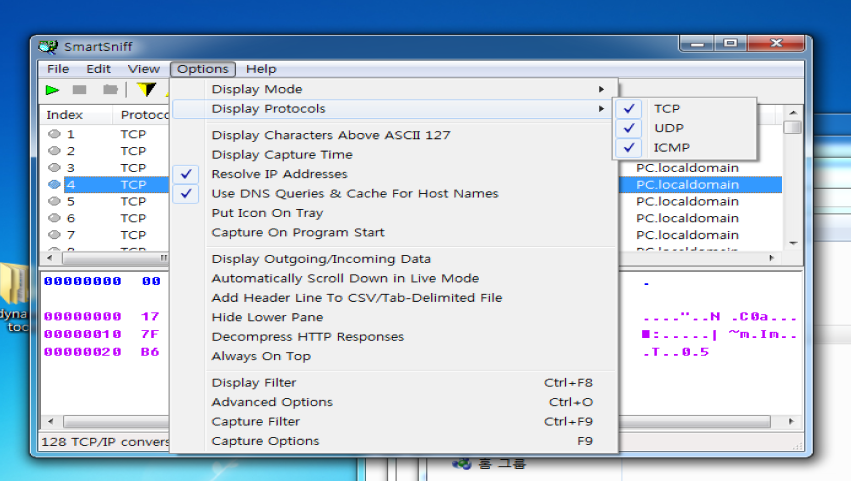Open Capture Options
Screen dimensions: 851x481
click(x=395, y=441)
